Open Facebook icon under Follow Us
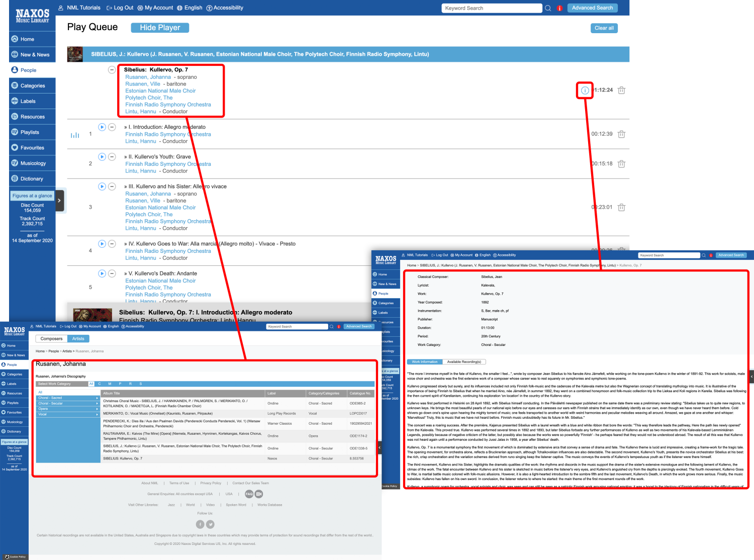This screenshot has height=560, width=754. (200, 524)
